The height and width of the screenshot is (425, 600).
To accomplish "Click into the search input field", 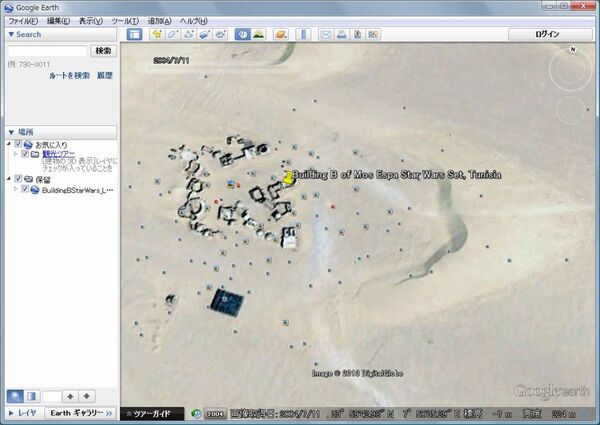I will point(47,51).
